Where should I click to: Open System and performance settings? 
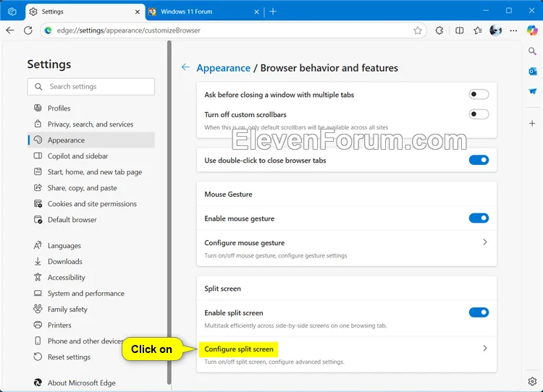pyautogui.click(x=91, y=294)
